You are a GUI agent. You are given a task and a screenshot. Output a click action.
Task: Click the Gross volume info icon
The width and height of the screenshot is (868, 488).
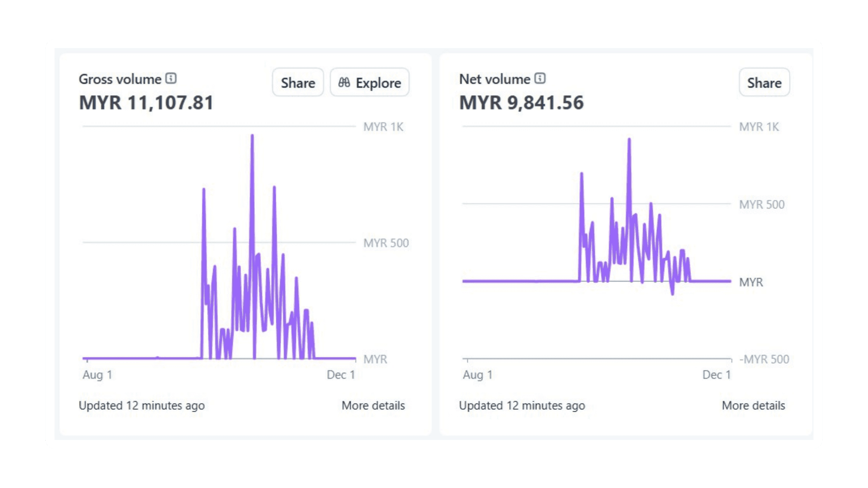(x=171, y=79)
